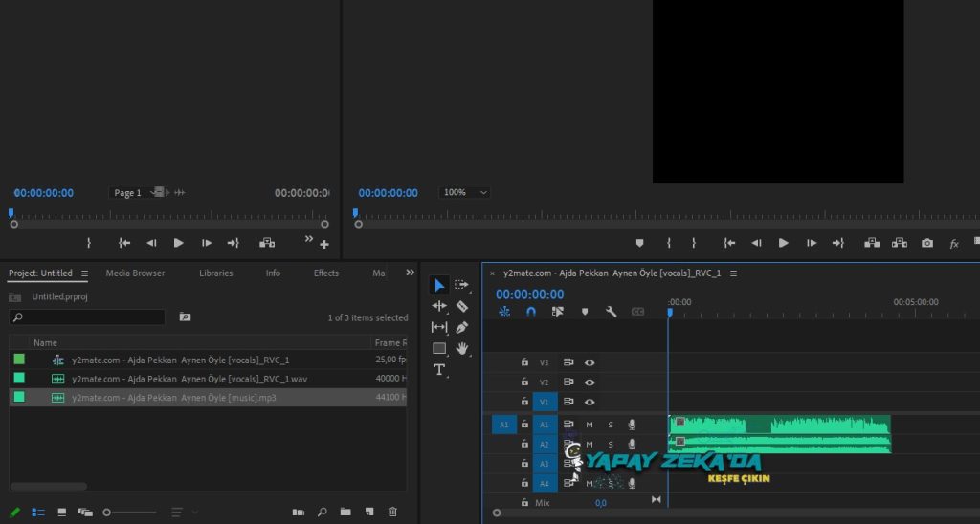Image resolution: width=980 pixels, height=524 pixels.
Task: Open Source monitor button editor plus
Action: pyautogui.click(x=324, y=245)
